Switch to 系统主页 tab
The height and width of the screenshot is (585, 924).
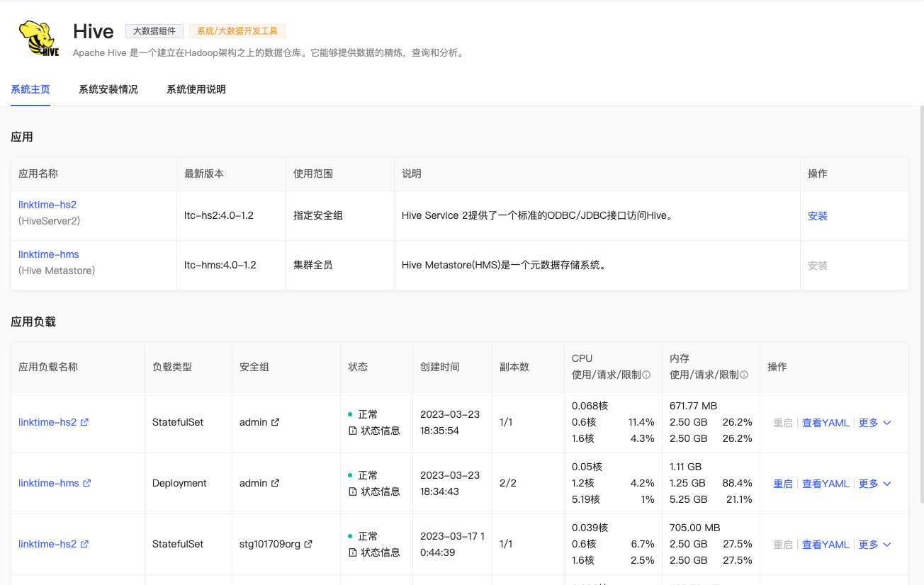[x=30, y=89]
